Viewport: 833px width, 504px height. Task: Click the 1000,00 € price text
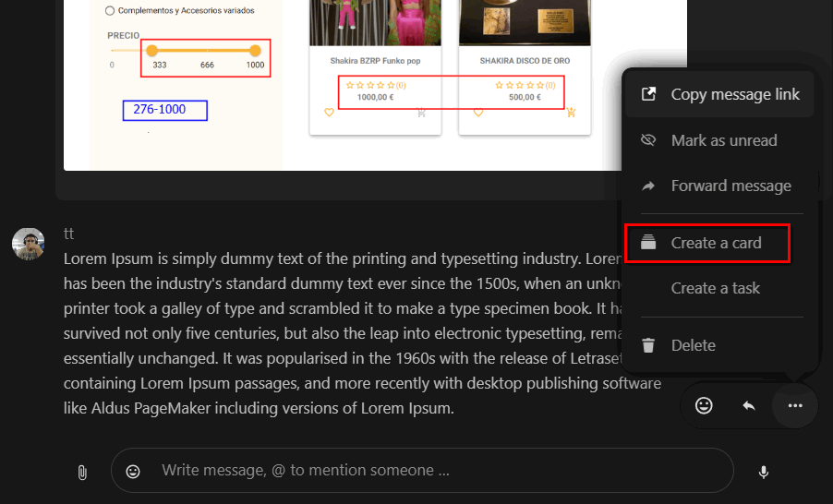click(x=376, y=97)
